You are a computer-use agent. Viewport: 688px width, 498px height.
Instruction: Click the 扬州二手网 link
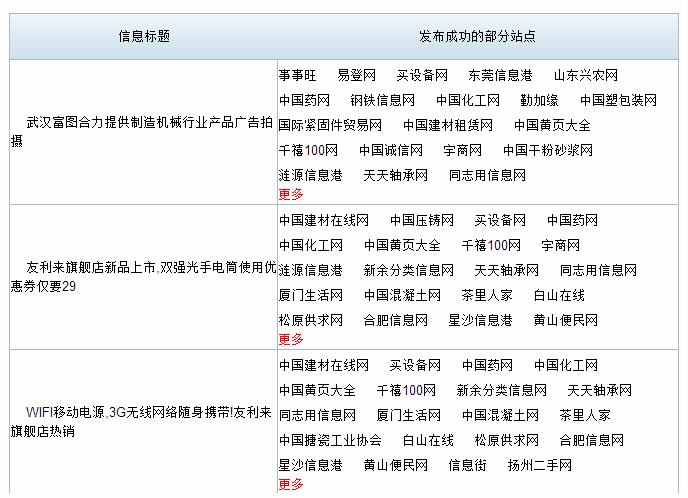[540, 465]
